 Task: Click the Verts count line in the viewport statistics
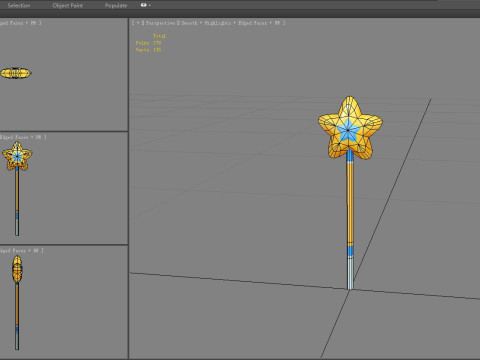click(148, 50)
